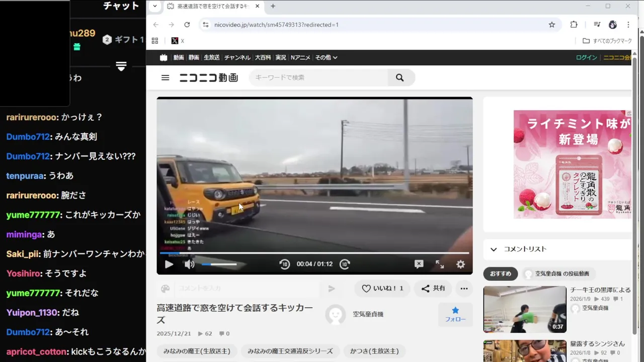View site information icon in address bar
The image size is (644, 362).
[205, 25]
